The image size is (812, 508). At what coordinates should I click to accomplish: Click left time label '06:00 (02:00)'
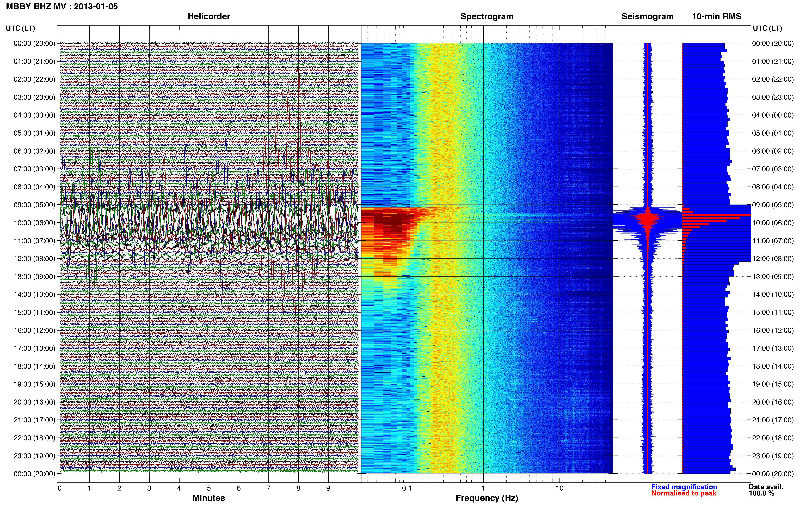coord(34,151)
